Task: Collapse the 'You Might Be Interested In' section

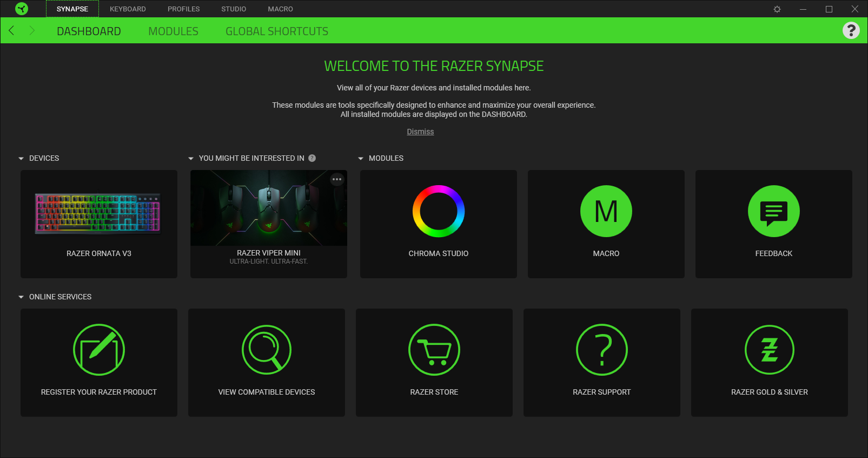Action: click(x=191, y=159)
